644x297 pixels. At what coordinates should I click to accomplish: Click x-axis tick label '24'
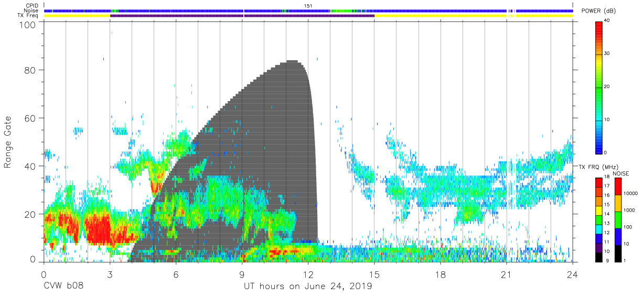coord(573,274)
